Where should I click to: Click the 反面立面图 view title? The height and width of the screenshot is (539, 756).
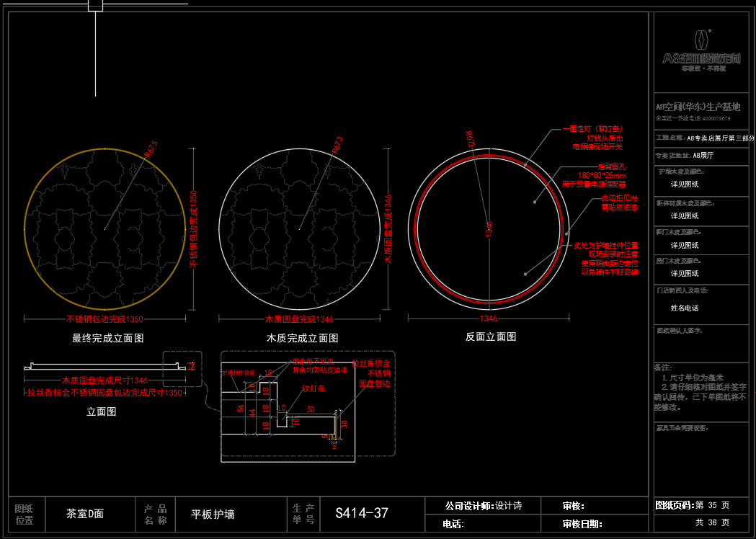(491, 337)
